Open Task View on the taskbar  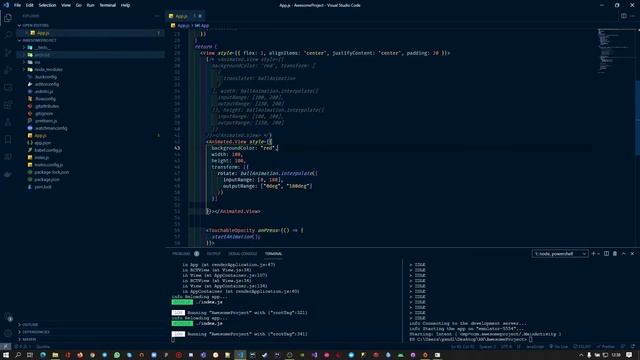click(x=30, y=355)
